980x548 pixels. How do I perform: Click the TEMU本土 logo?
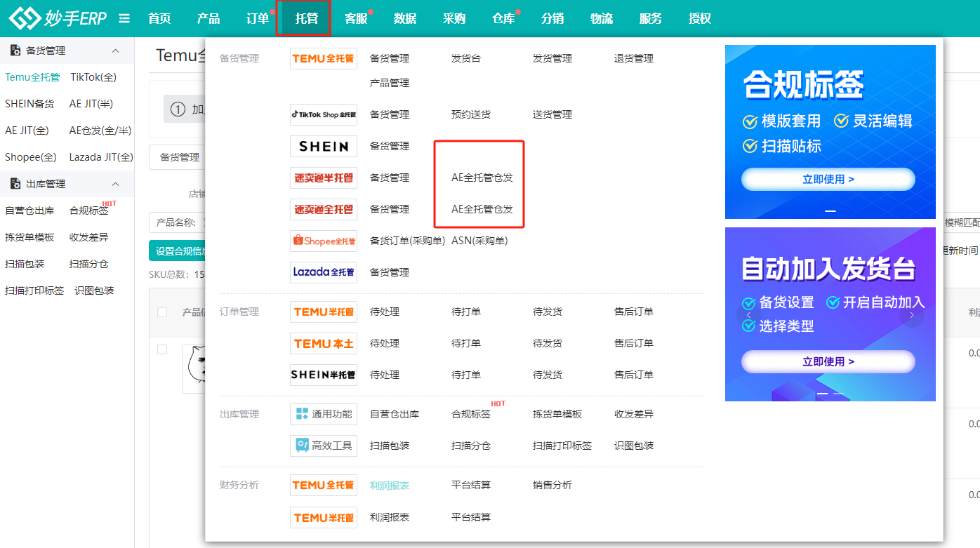point(324,343)
